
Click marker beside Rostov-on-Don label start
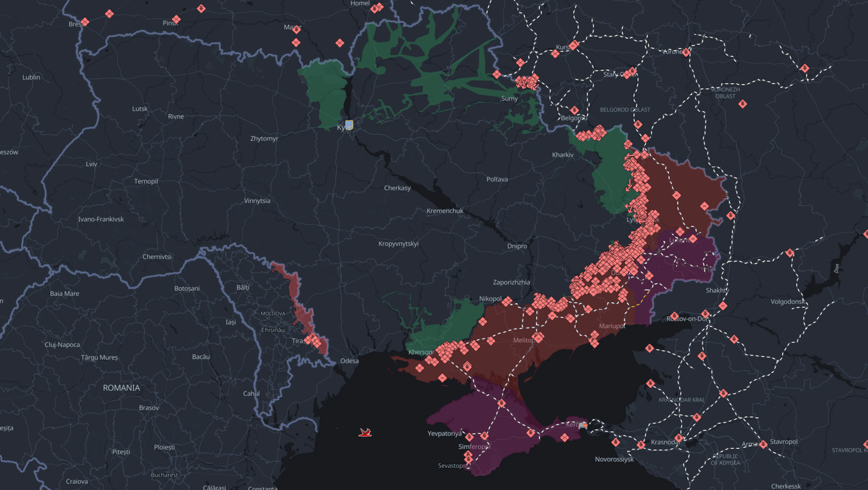click(675, 316)
